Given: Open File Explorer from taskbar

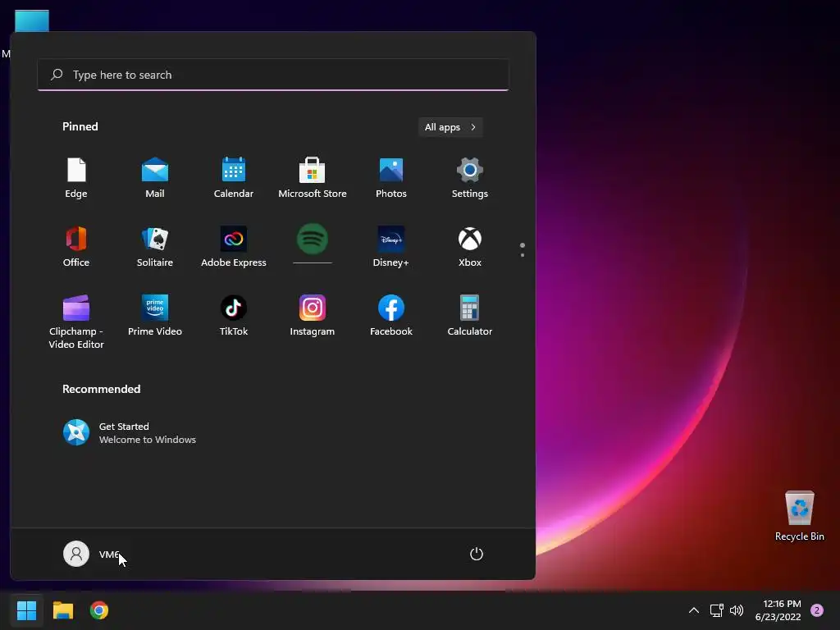Looking at the screenshot, I should (63, 610).
